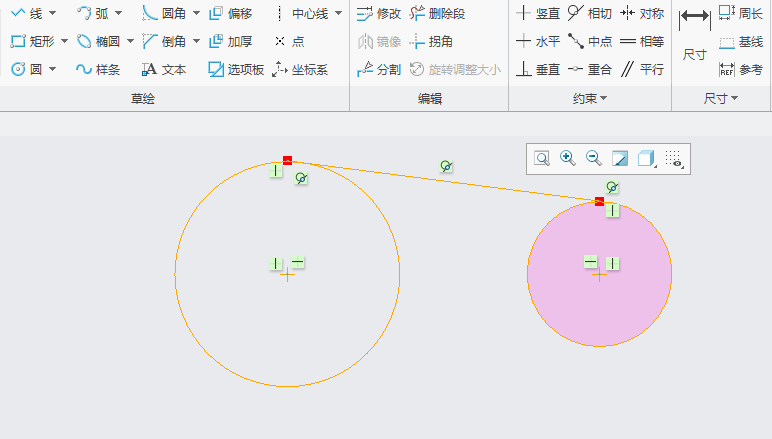This screenshot has height=439, width=772.
Task: Select the 周长 (Perimeter) dimension tool
Action: (x=740, y=13)
